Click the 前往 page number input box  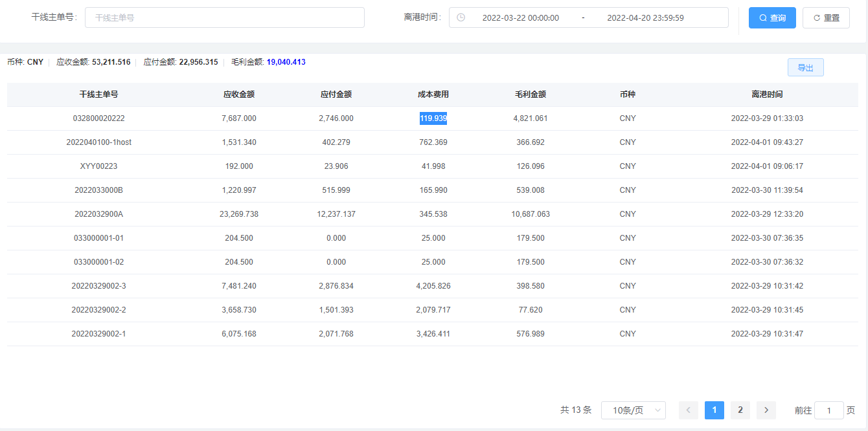pyautogui.click(x=828, y=410)
